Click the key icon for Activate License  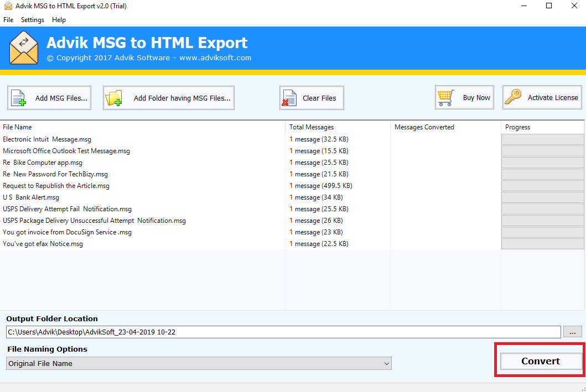pos(513,97)
